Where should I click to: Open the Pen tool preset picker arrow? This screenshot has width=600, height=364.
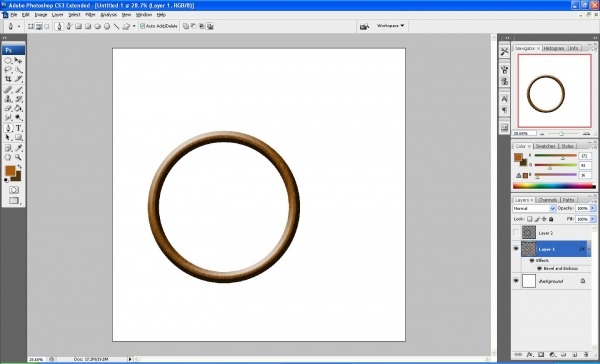19,26
